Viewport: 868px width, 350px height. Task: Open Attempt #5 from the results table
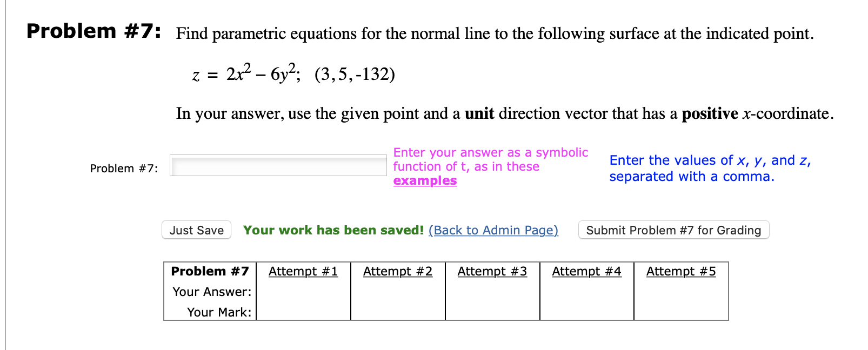[x=680, y=271]
